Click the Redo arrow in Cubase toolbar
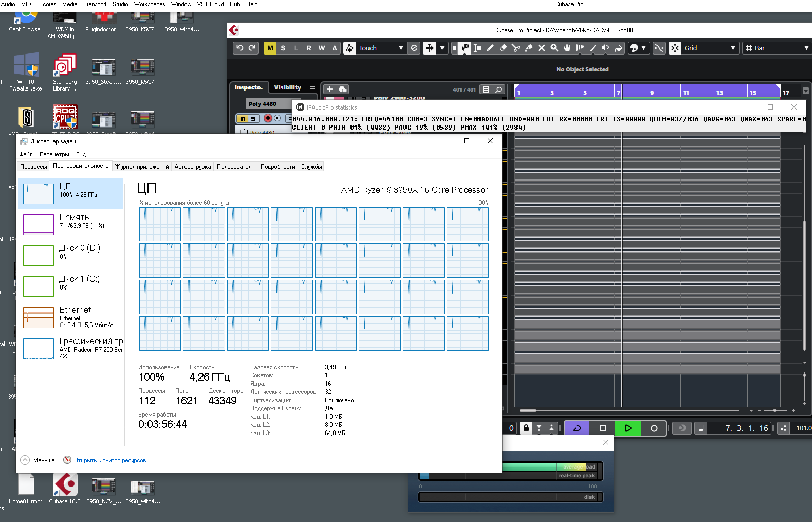Viewport: 812px width, 522px height. (252, 48)
